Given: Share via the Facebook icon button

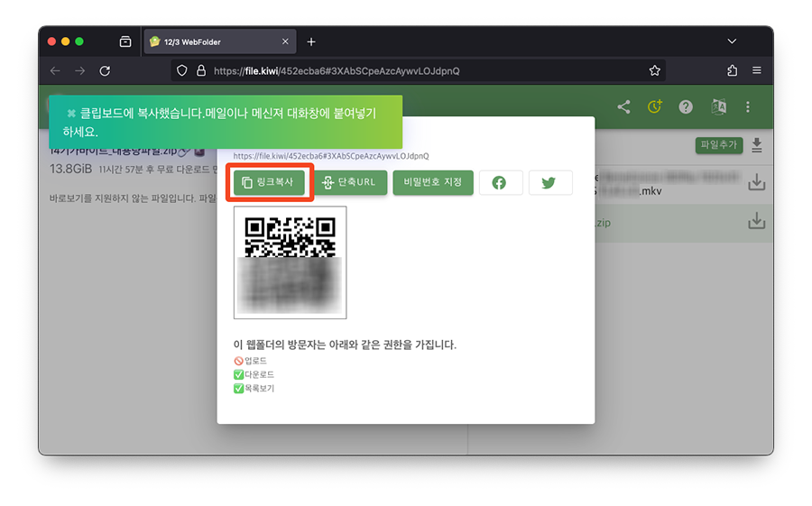Looking at the screenshot, I should coord(500,182).
